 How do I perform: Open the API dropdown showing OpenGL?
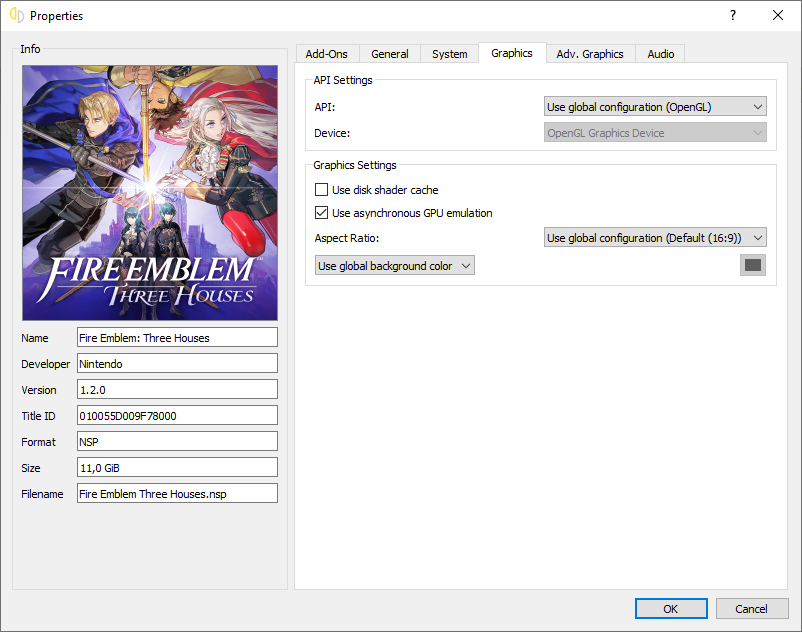[x=655, y=107]
